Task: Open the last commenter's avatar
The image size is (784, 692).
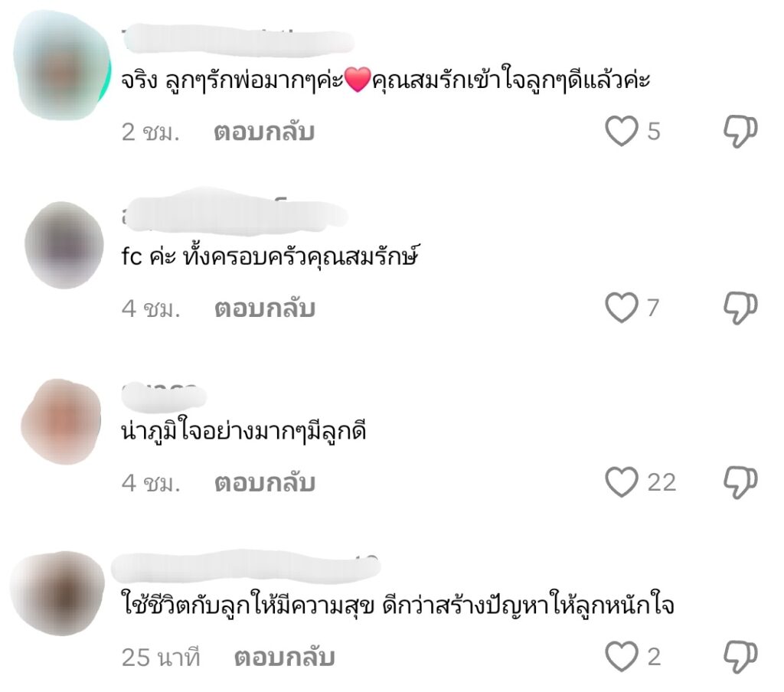Action: click(57, 593)
